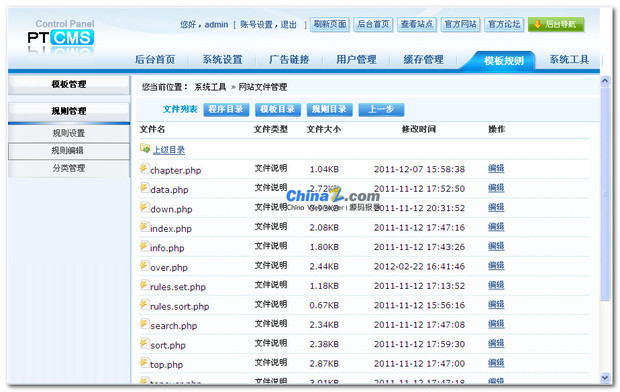
Task: Click the scrollbar down arrow
Action: coord(605,378)
